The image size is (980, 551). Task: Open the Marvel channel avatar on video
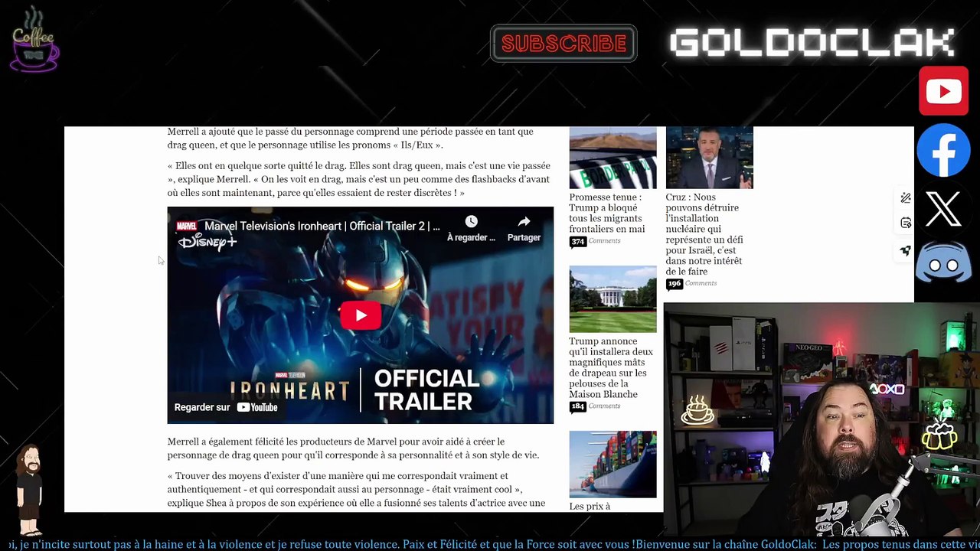[187, 227]
